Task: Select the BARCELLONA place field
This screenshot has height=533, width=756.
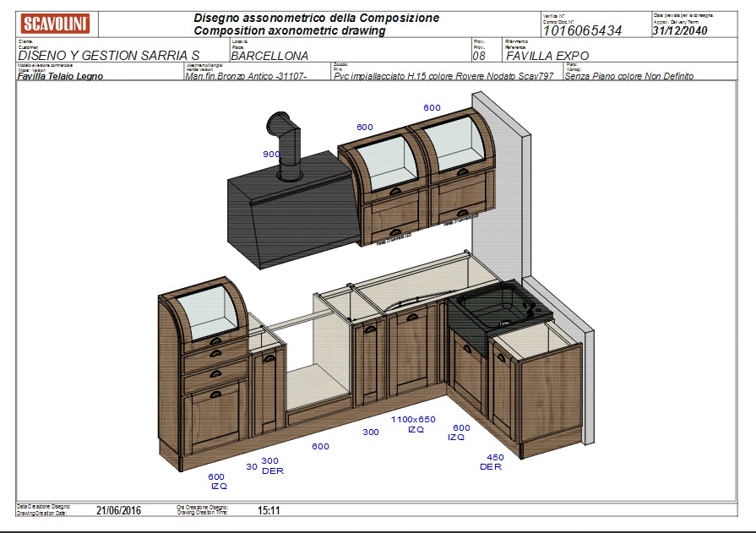Action: coord(269,56)
